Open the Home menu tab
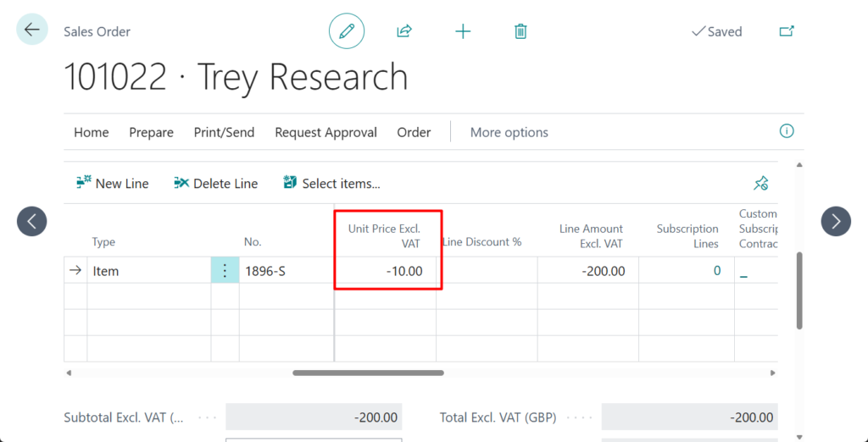The height and width of the screenshot is (442, 868). pos(91,132)
